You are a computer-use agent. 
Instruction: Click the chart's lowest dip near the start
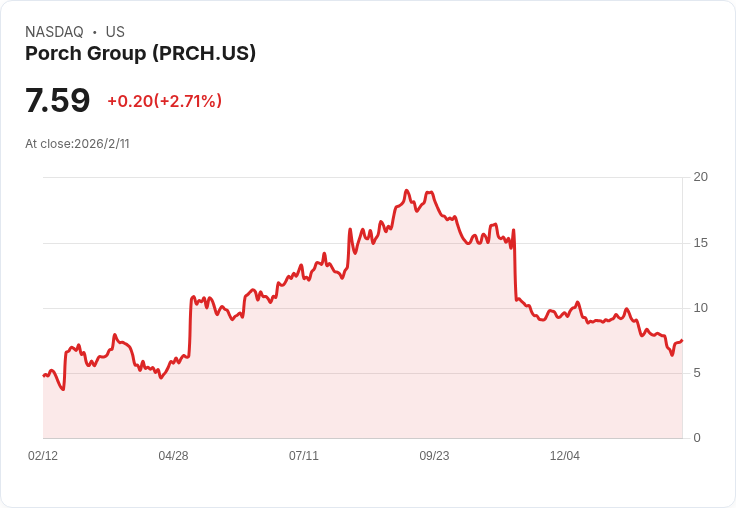[63, 389]
